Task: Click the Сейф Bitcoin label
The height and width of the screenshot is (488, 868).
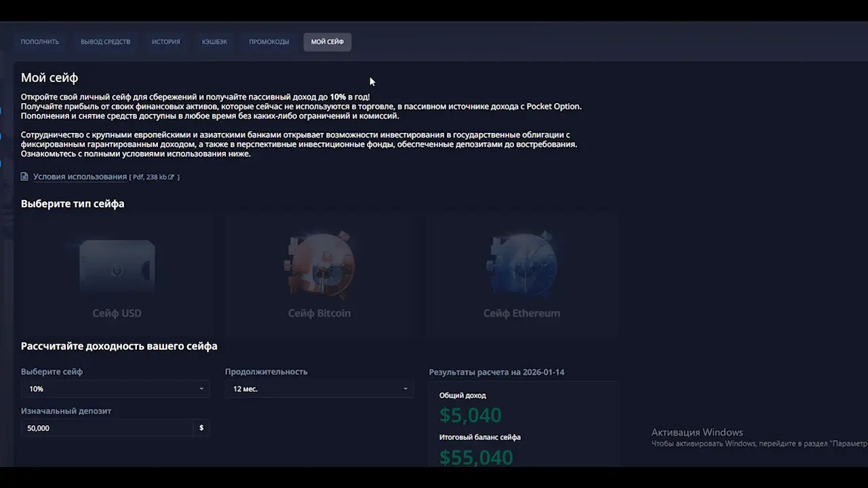Action: [319, 313]
